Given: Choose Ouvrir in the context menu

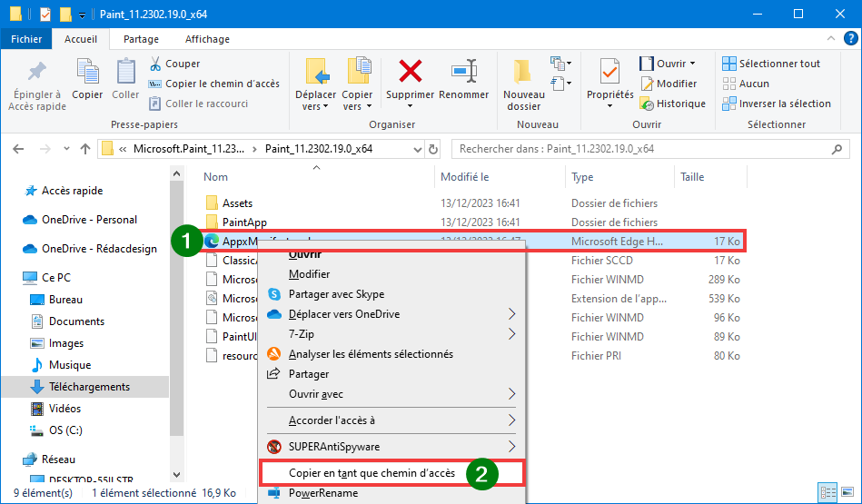Looking at the screenshot, I should tap(305, 254).
